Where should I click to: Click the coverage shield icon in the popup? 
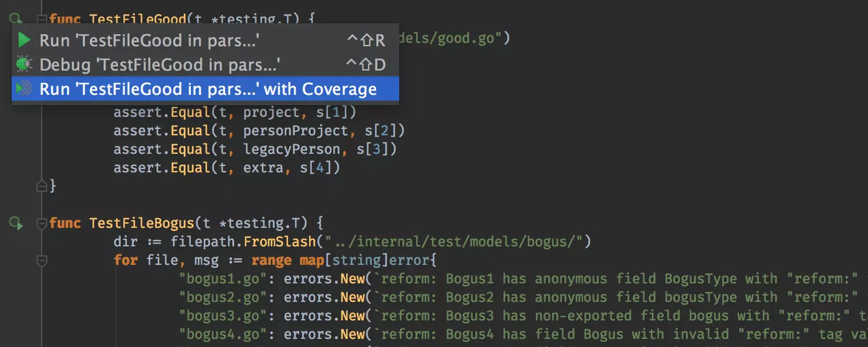(x=24, y=89)
